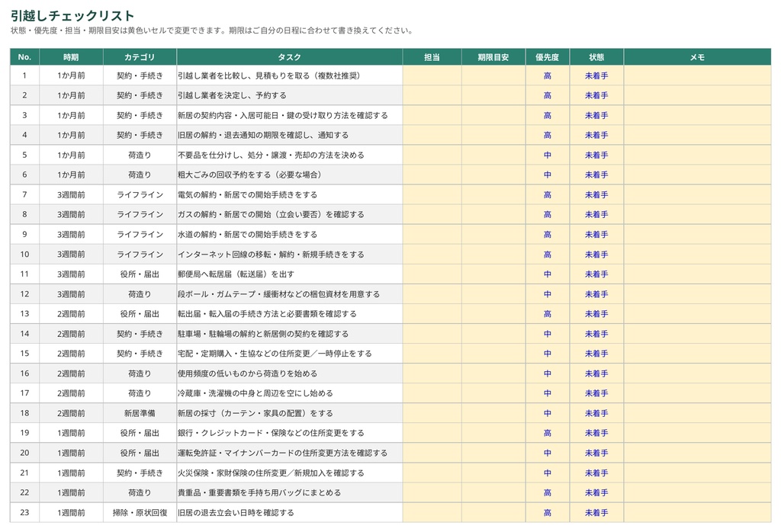The width and height of the screenshot is (781, 532).
Task: Click 時期 cell 2週間前 in row 14
Action: point(71,334)
